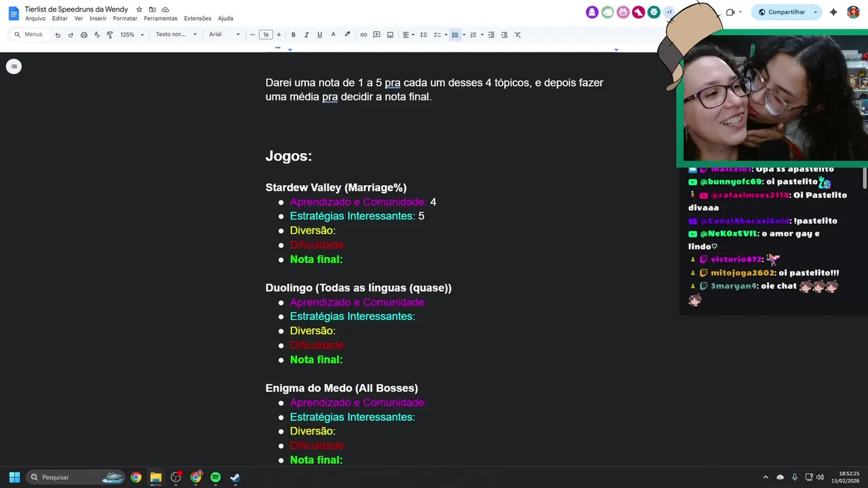This screenshot has height=488, width=868.
Task: Check cloud save status icon
Action: (x=165, y=9)
